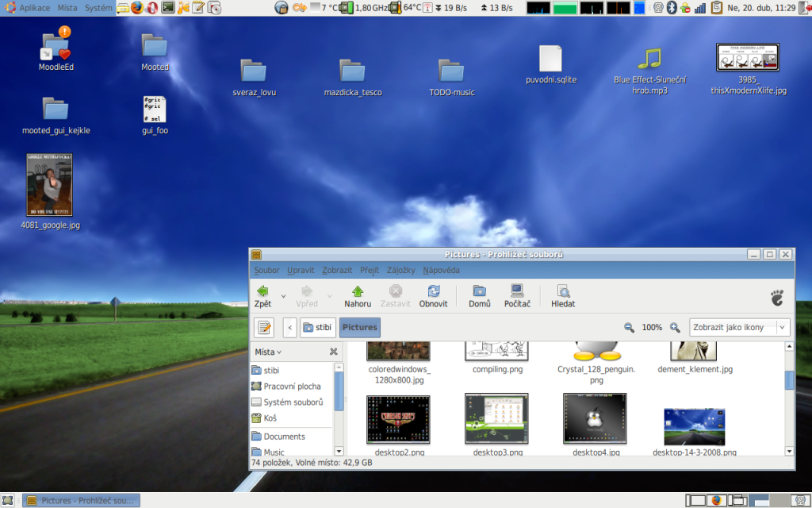Open Počítač from the toolbar

(517, 296)
